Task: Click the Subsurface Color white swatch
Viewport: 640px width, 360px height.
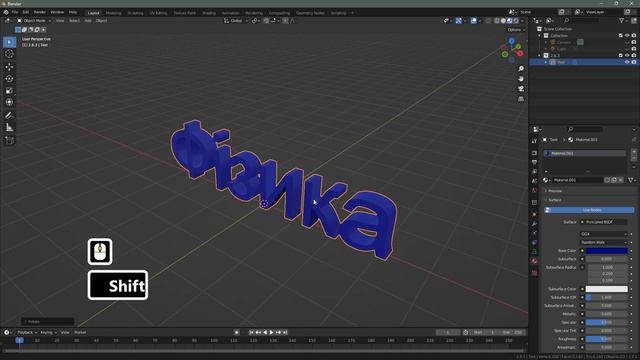Action: tap(607, 289)
